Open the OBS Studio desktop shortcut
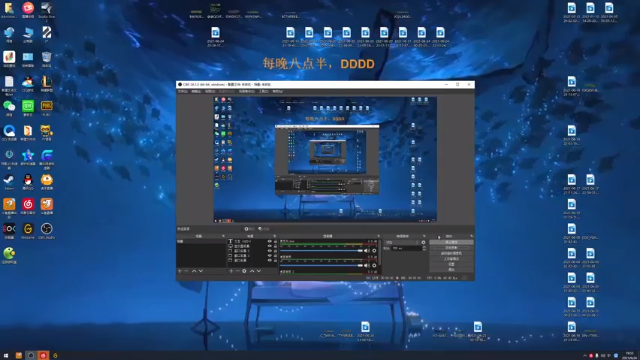The height and width of the screenshot is (360, 640). tap(47, 231)
